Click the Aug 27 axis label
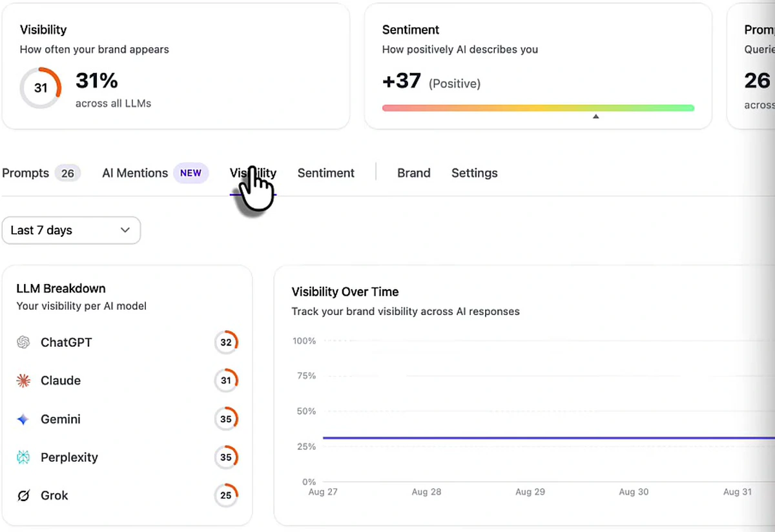 point(323,492)
